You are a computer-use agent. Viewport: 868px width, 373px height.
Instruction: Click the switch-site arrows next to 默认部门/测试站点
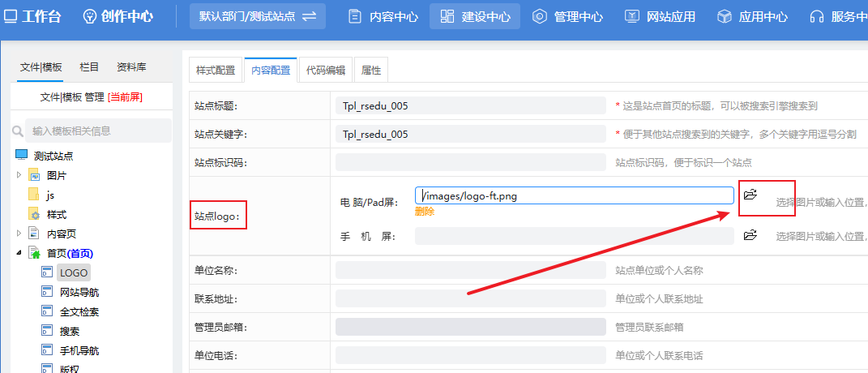(310, 17)
